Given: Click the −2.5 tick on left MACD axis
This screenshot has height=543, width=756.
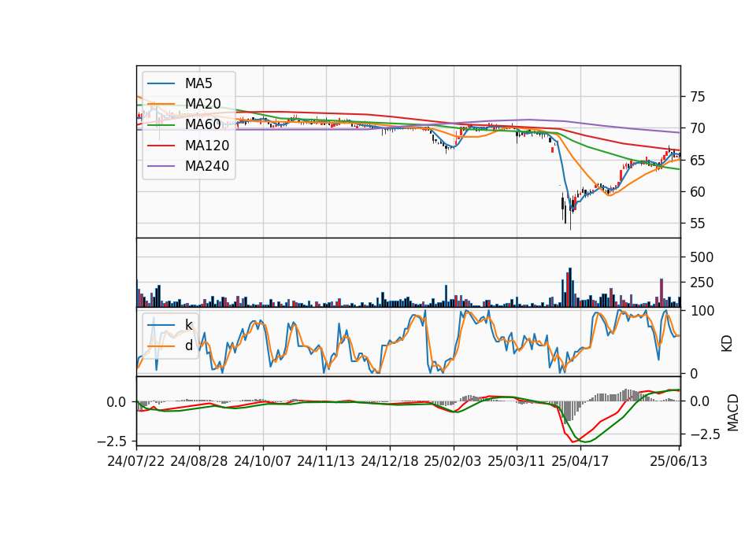Looking at the screenshot, I should (111, 441).
